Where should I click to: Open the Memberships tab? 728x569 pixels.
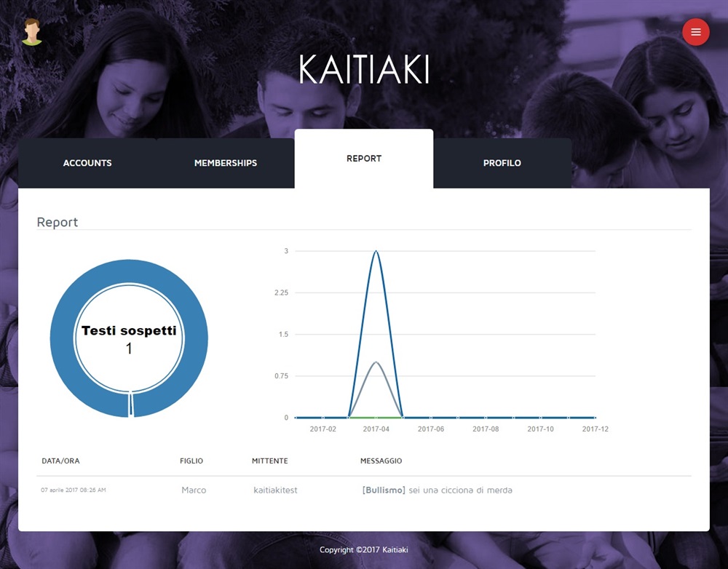click(x=226, y=163)
